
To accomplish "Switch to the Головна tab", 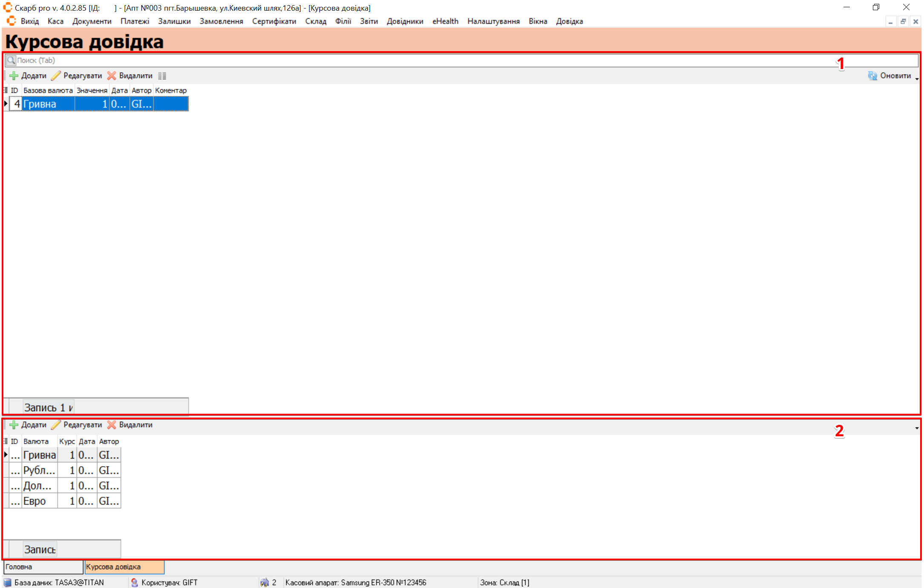I will pos(43,567).
